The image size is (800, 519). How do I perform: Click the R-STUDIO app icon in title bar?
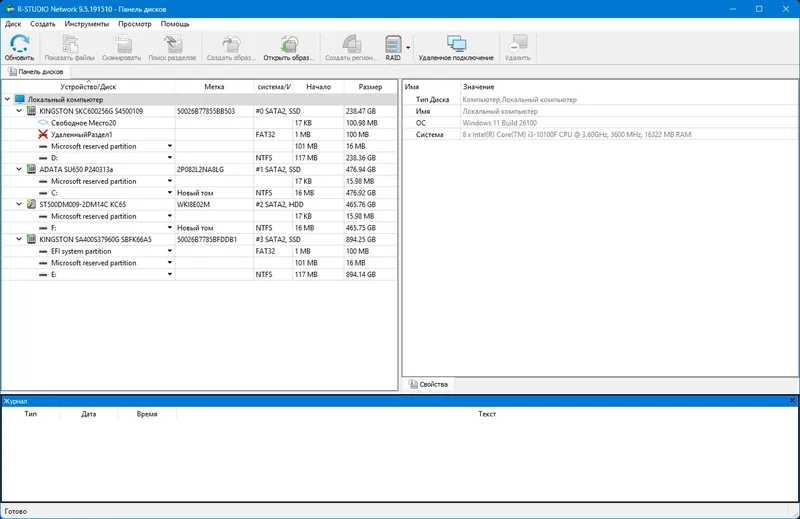click(9, 9)
